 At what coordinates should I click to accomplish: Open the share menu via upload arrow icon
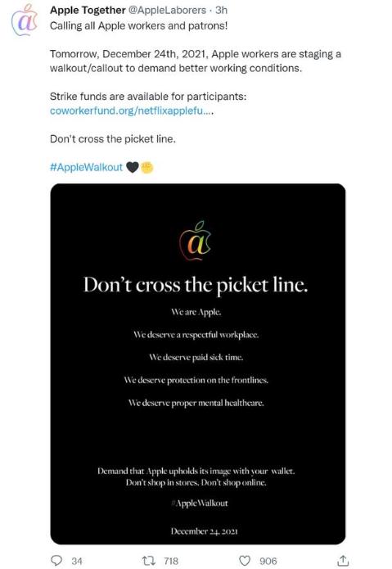(x=343, y=560)
